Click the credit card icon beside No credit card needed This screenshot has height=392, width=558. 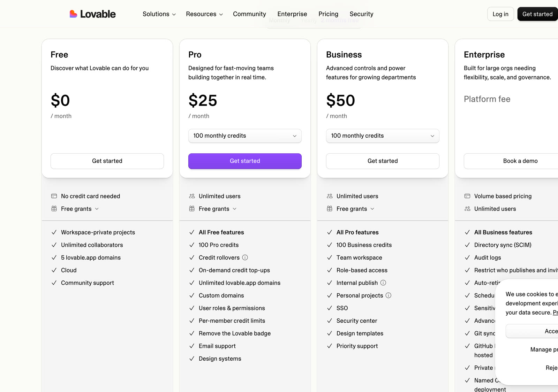coord(54,196)
